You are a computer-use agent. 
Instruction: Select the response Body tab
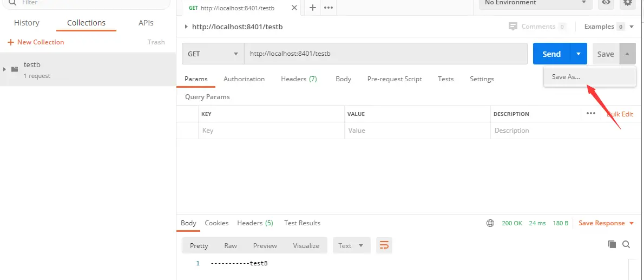click(x=188, y=223)
